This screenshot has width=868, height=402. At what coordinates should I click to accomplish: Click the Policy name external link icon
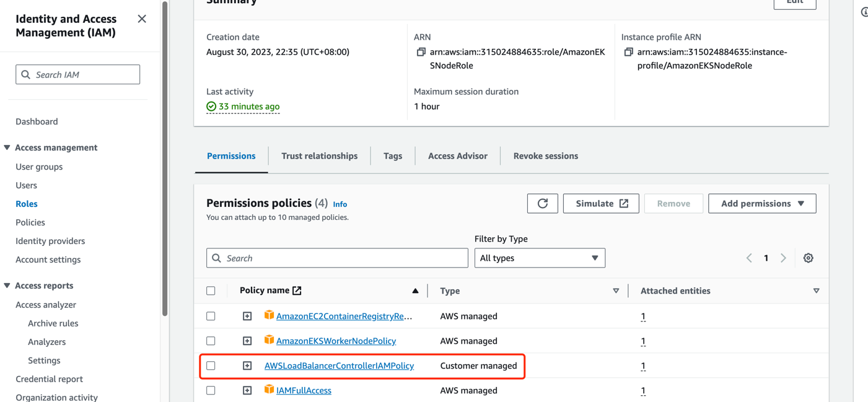297,291
